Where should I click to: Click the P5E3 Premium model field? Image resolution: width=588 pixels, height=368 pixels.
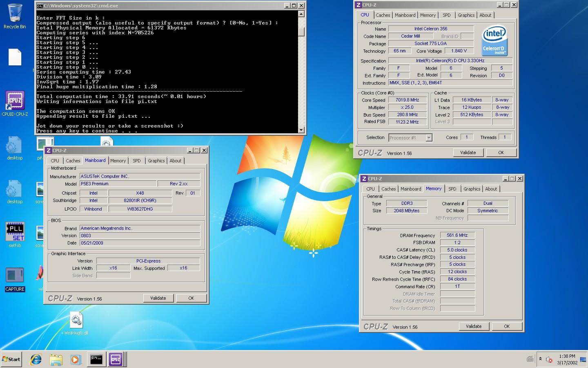(x=118, y=184)
